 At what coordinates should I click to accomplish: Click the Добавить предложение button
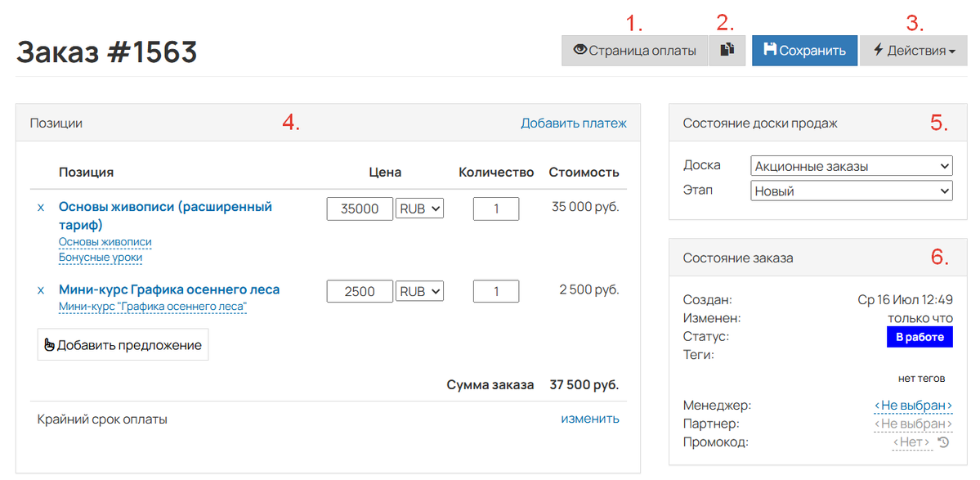(123, 345)
